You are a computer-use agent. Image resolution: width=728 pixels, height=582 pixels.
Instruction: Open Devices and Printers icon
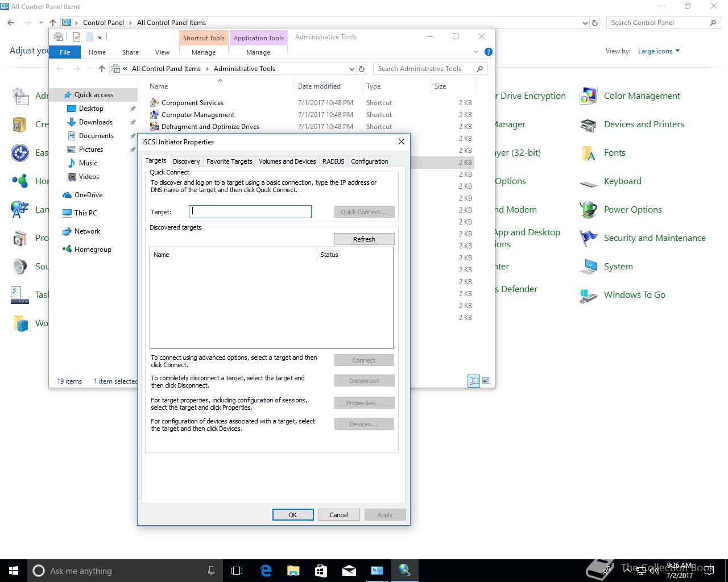pyautogui.click(x=588, y=124)
